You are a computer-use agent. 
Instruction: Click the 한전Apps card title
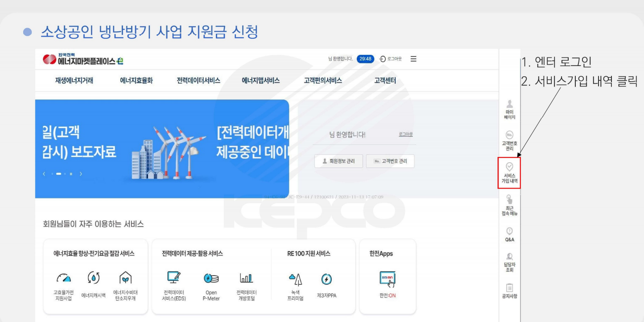pyautogui.click(x=381, y=253)
